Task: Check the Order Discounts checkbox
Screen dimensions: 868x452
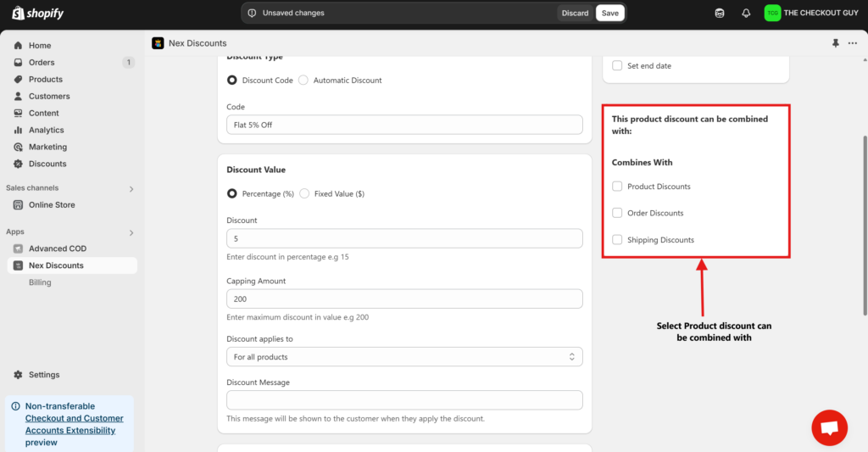Action: pyautogui.click(x=618, y=213)
